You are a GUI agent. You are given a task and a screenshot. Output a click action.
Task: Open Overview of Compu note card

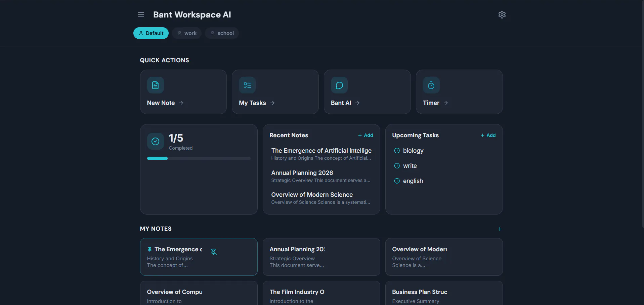click(199, 293)
